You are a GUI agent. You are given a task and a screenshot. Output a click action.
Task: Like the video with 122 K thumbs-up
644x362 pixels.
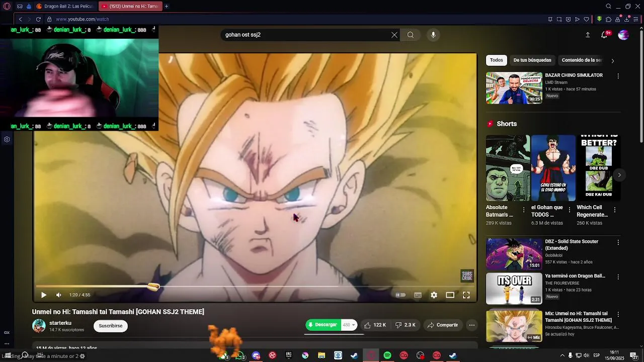coord(375,325)
